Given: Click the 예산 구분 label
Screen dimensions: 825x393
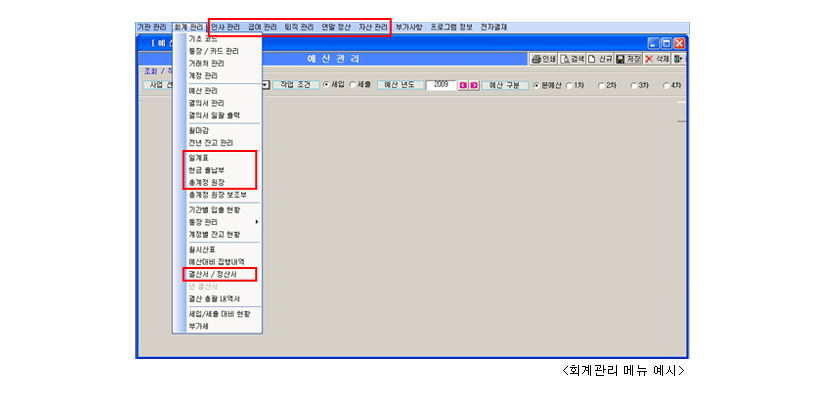Looking at the screenshot, I should point(505,85).
